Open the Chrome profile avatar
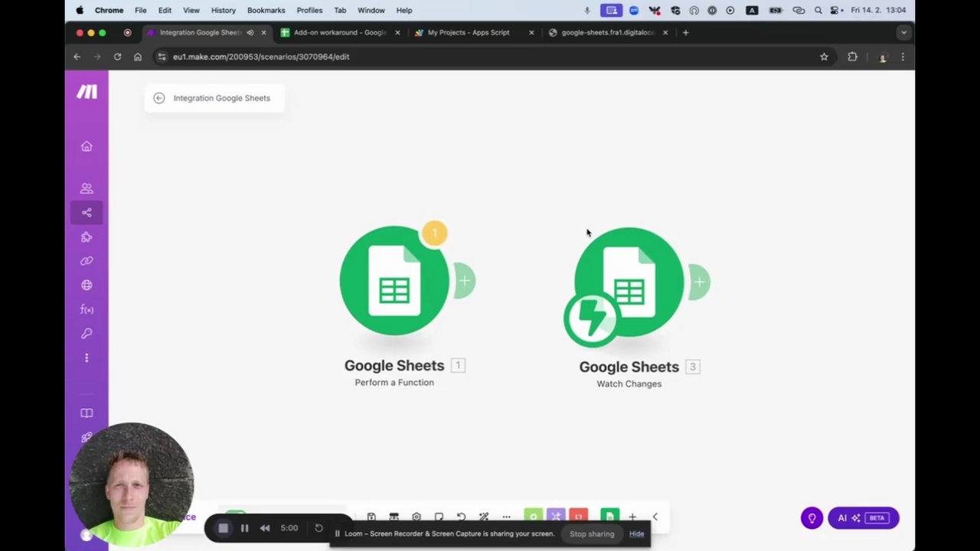The width and height of the screenshot is (980, 551). point(883,57)
